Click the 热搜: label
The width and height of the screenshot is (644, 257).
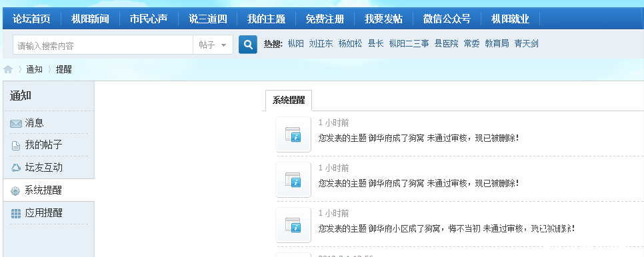[x=273, y=43]
